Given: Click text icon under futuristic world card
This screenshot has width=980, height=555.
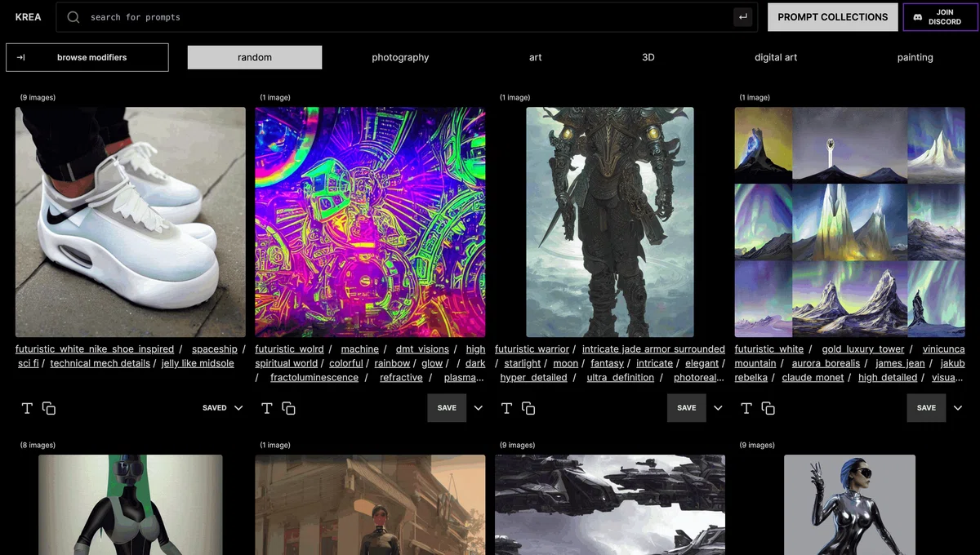Looking at the screenshot, I should pos(266,408).
